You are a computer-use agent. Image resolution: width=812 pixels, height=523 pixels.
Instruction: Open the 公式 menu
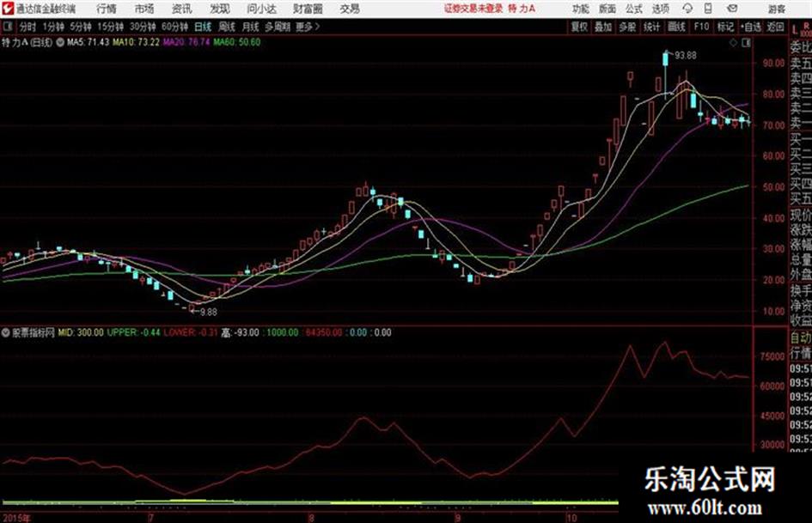(x=633, y=9)
